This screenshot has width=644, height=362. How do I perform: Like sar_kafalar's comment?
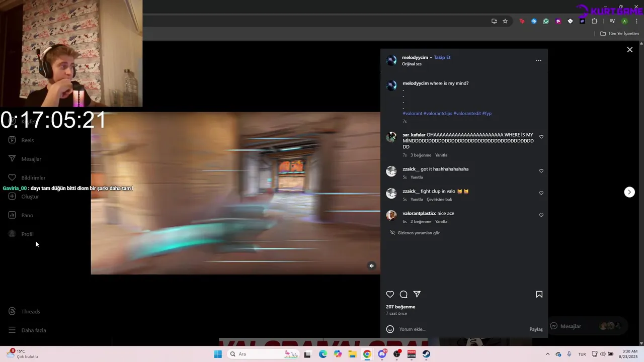coord(541,137)
